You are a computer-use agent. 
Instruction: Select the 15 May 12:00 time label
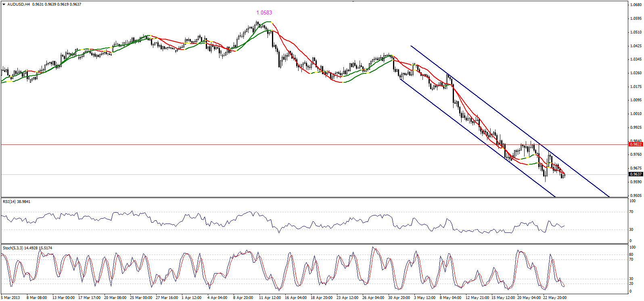click(x=503, y=298)
